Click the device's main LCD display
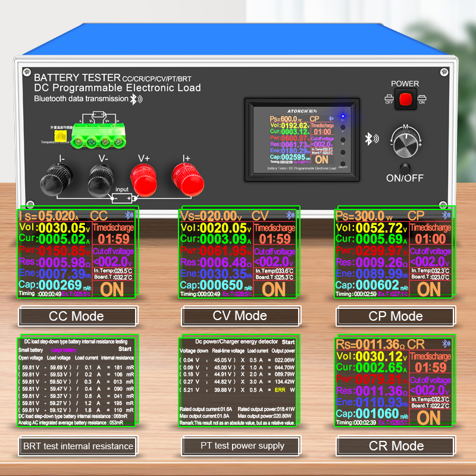Viewport: 476px width, 476px height. point(302,140)
